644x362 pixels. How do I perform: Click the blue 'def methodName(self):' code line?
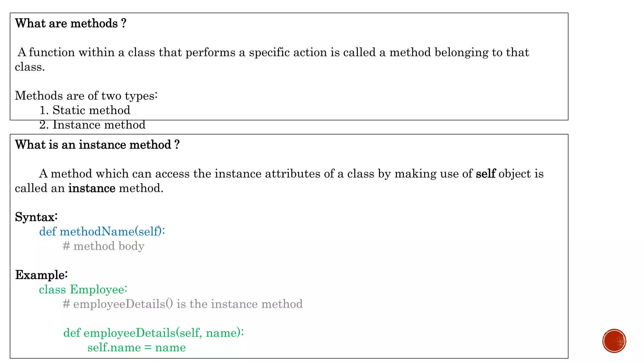102,232
